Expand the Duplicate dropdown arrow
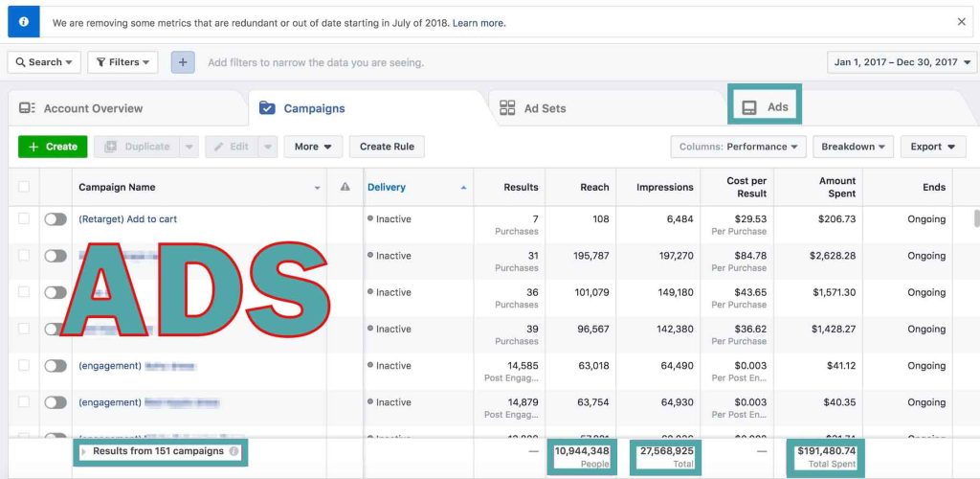 [x=189, y=147]
